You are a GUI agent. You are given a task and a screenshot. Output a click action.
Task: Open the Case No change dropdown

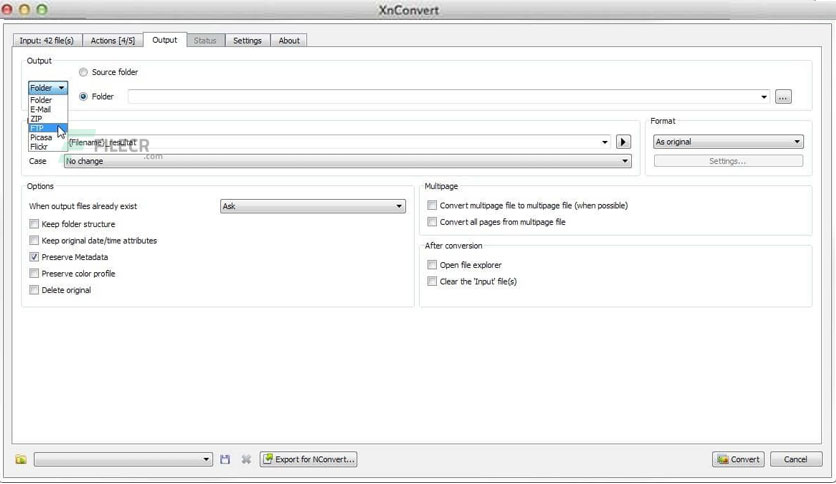pos(348,161)
